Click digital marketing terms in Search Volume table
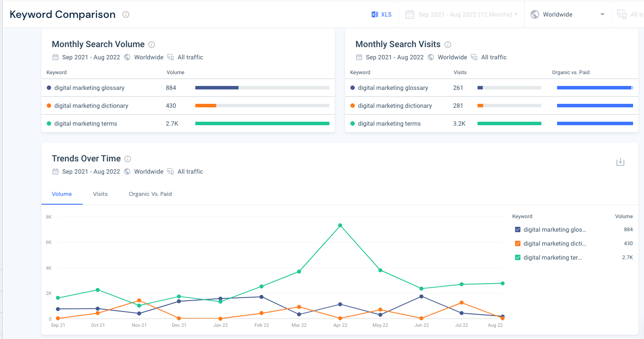Image resolution: width=644 pixels, height=339 pixels. click(x=86, y=123)
